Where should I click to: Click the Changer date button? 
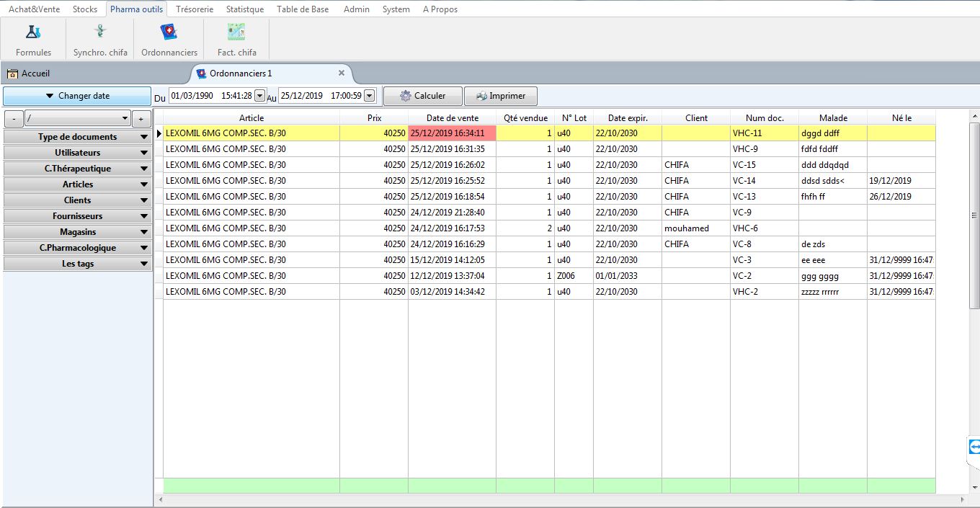(x=77, y=96)
